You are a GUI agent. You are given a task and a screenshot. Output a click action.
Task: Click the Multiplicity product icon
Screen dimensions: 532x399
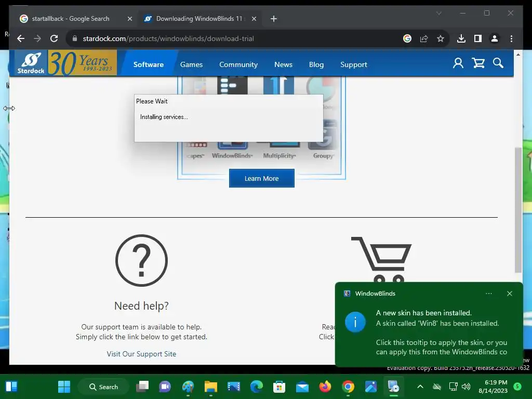[x=279, y=149]
